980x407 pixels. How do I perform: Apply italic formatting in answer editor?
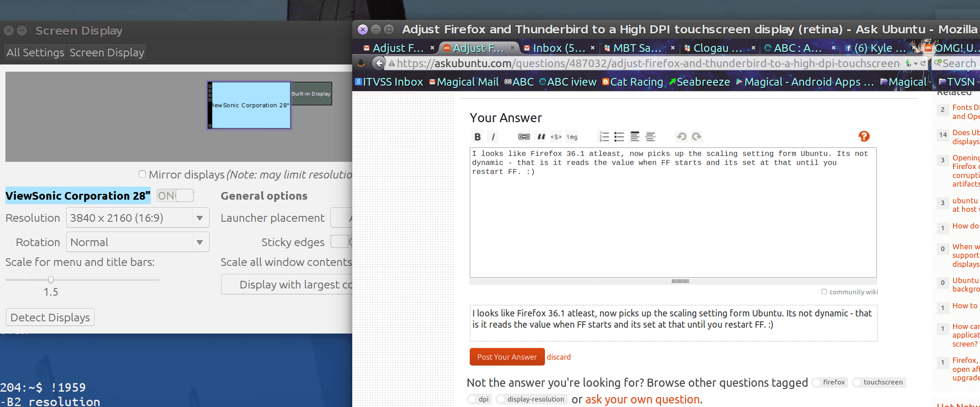pyautogui.click(x=493, y=137)
